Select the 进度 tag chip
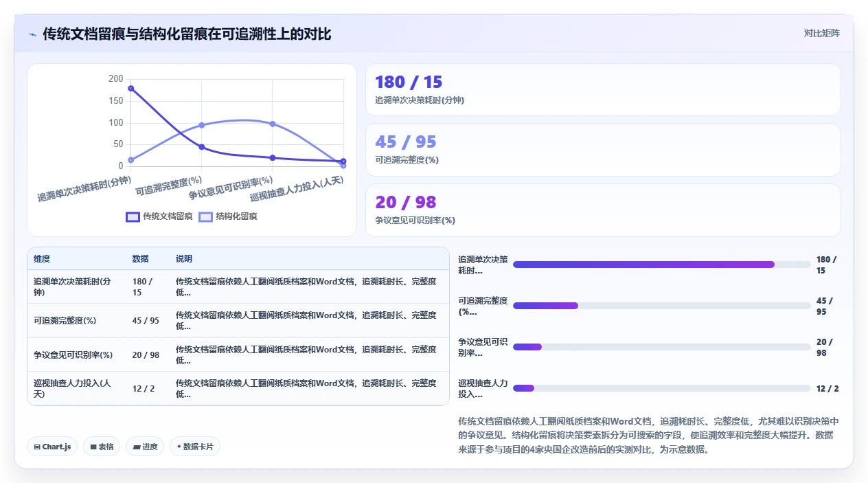Screen dimensions: 868x483 145,447
